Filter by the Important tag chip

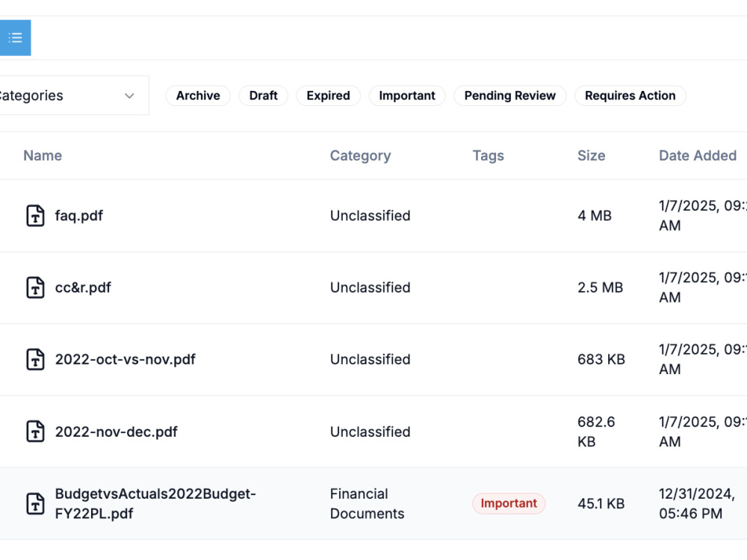(407, 96)
